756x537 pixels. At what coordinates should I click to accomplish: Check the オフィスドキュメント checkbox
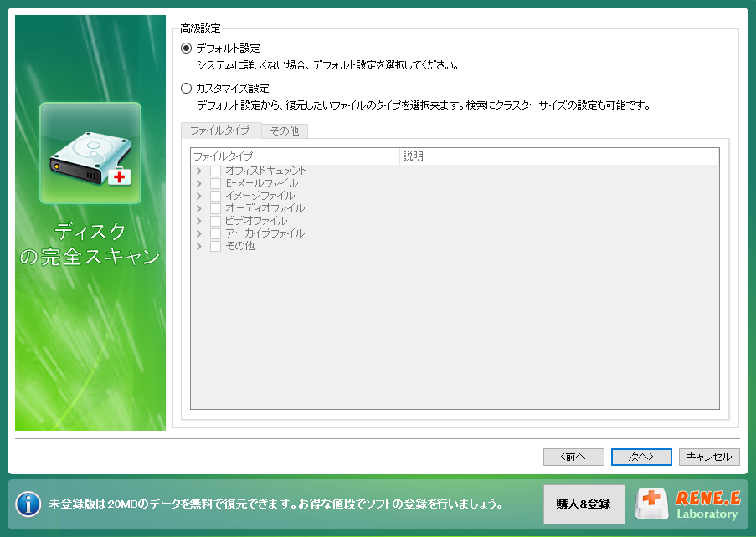click(215, 170)
